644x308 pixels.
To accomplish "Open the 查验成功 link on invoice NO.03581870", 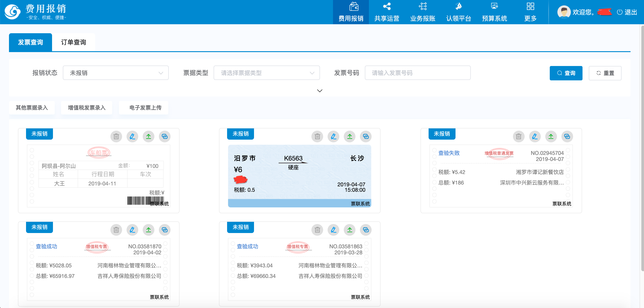I will 46,246.
